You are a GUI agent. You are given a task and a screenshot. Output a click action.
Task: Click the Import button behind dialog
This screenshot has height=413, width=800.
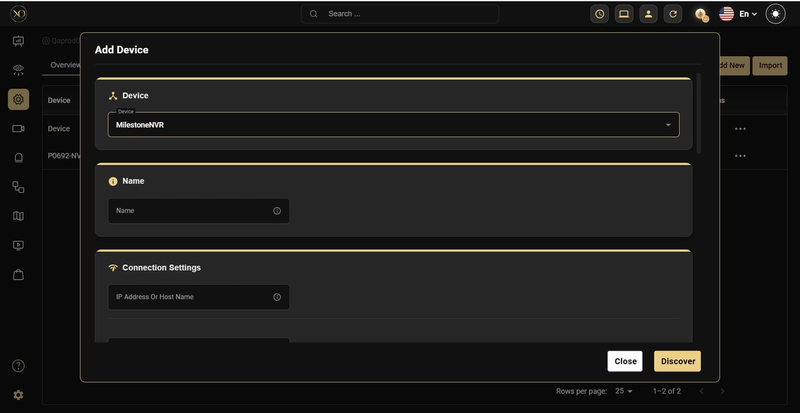tap(770, 65)
